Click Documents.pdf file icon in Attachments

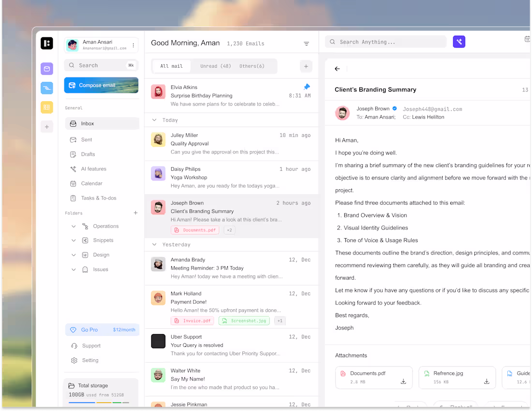pyautogui.click(x=343, y=374)
